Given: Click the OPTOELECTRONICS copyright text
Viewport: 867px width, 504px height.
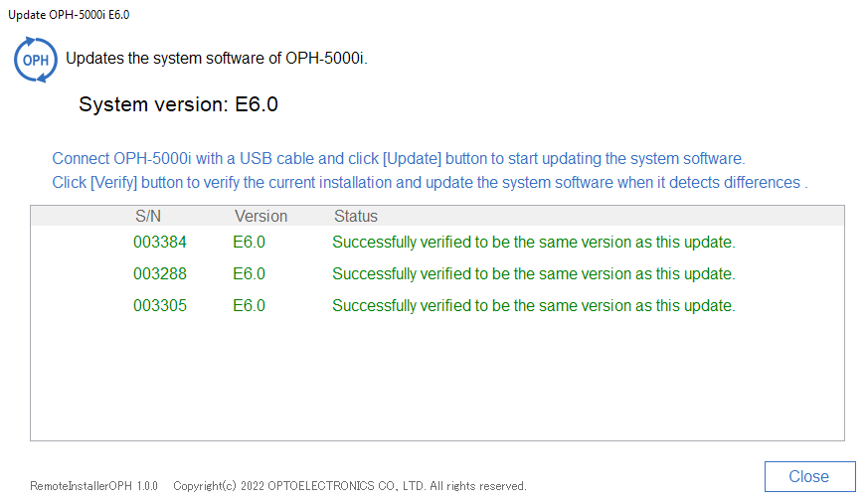Looking at the screenshot, I should [350, 486].
